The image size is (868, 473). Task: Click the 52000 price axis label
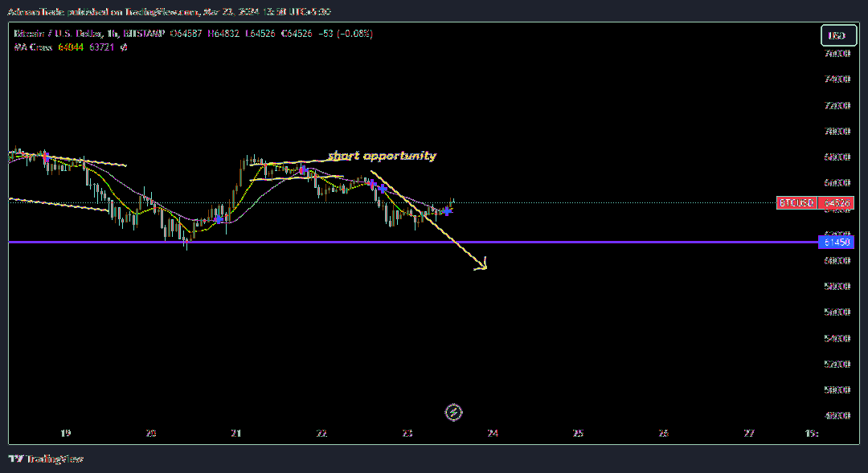tap(837, 364)
